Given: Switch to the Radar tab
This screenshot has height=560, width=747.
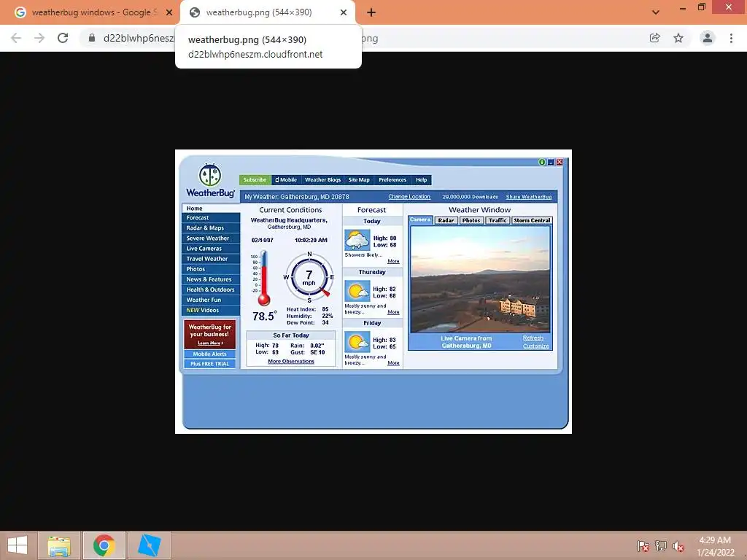Looking at the screenshot, I should 446,220.
